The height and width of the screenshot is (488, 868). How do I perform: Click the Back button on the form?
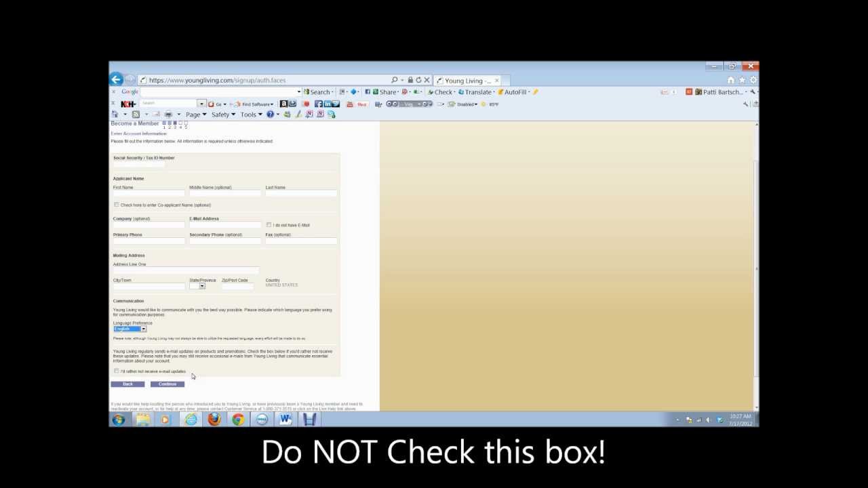pyautogui.click(x=127, y=384)
